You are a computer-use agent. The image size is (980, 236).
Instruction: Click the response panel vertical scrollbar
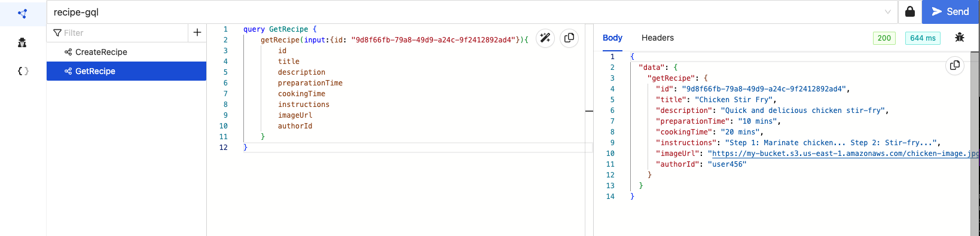975,143
